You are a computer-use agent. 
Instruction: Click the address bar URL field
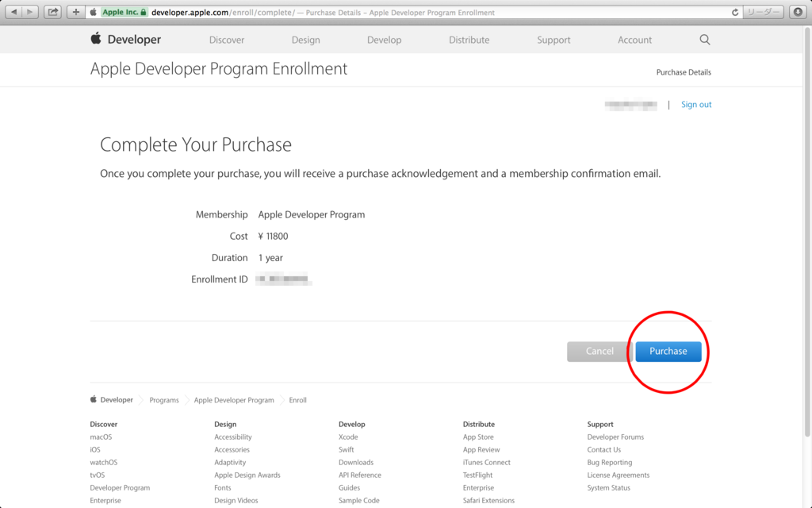[x=414, y=12]
